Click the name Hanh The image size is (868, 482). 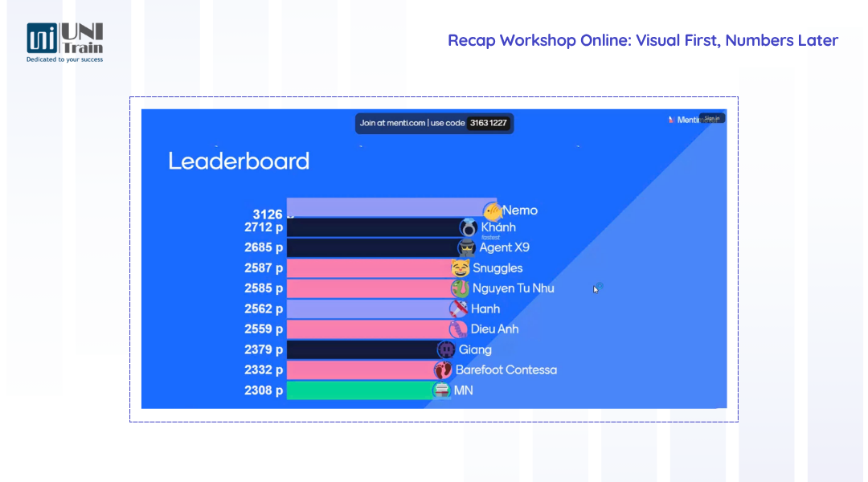pos(485,308)
